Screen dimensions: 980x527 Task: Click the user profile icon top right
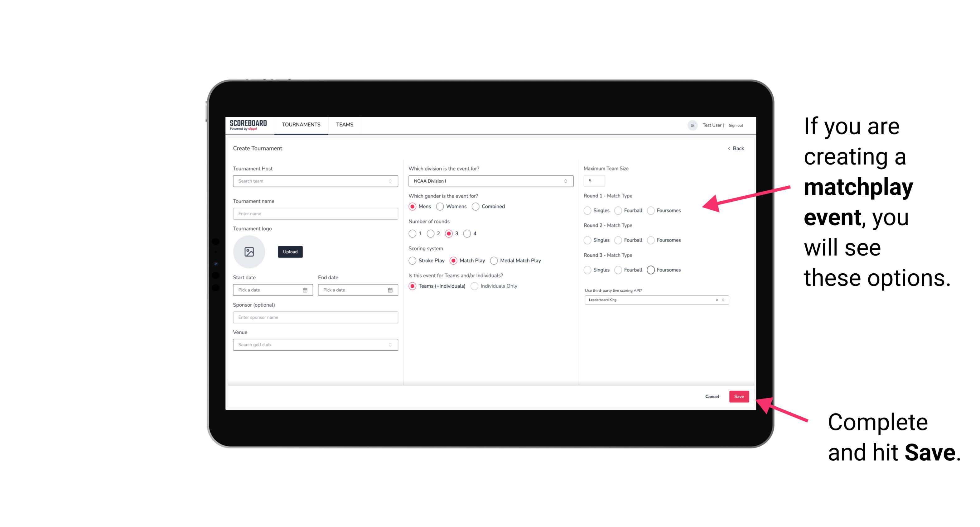[691, 125]
